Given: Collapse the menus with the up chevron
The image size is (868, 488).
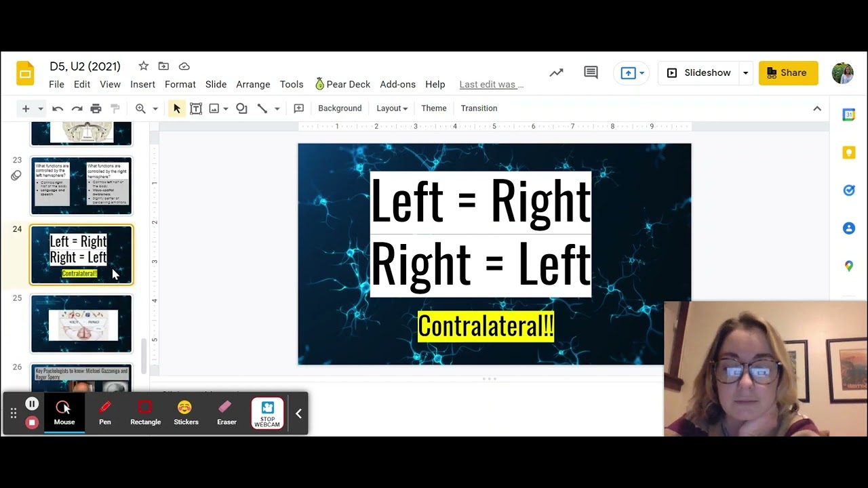Looking at the screenshot, I should click(817, 108).
